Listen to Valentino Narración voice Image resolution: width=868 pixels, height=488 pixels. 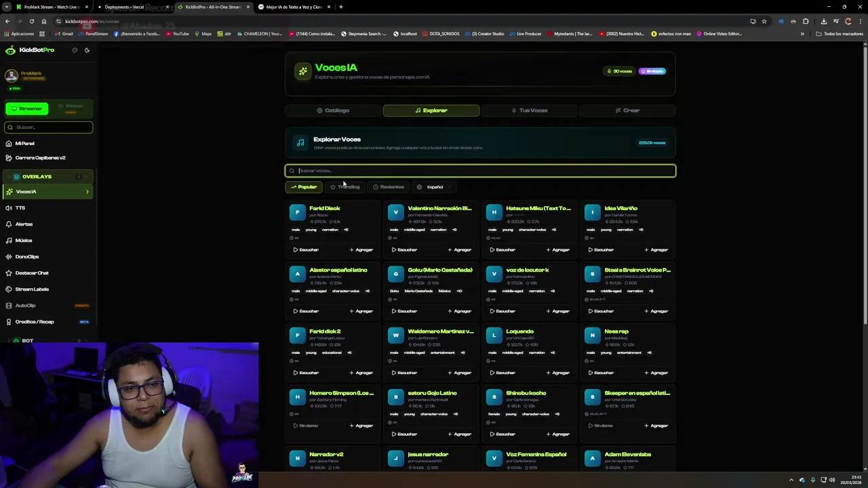(404, 250)
